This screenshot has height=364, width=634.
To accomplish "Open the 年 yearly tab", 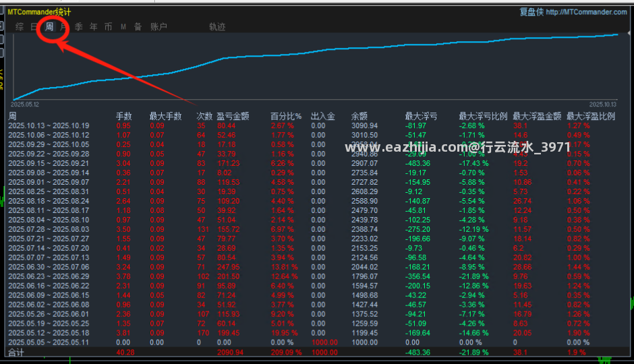I will 93,27.
